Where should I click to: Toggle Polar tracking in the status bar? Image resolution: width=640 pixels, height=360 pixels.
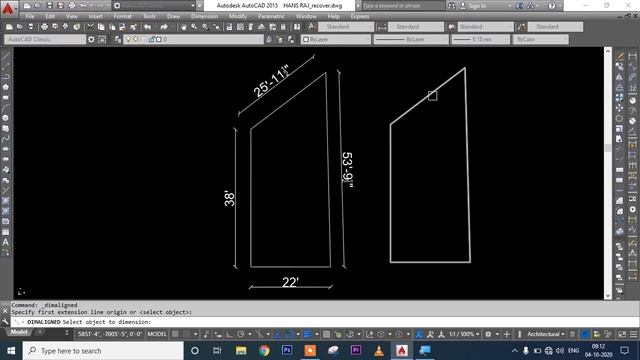click(x=241, y=334)
